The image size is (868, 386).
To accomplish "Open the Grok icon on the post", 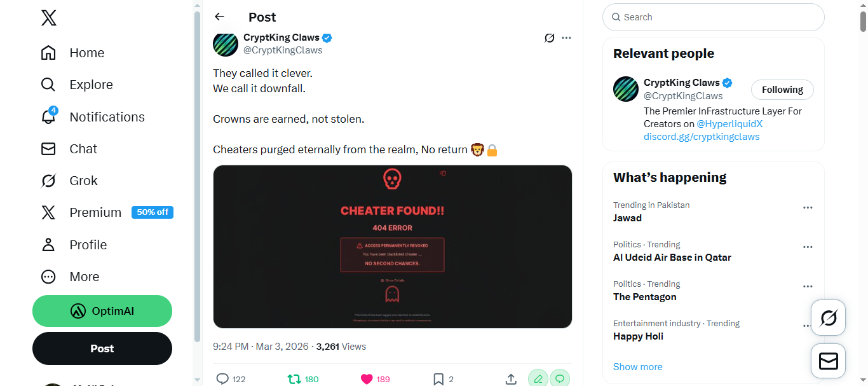I will pos(550,38).
